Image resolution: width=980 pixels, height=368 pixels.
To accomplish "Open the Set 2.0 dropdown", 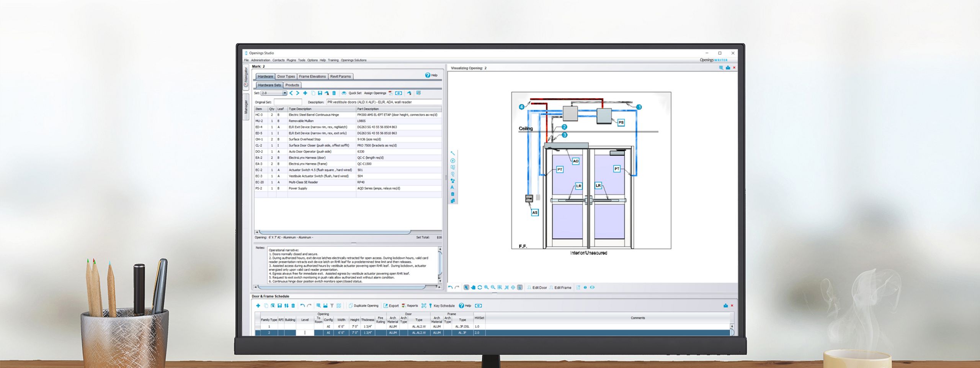I will (284, 93).
